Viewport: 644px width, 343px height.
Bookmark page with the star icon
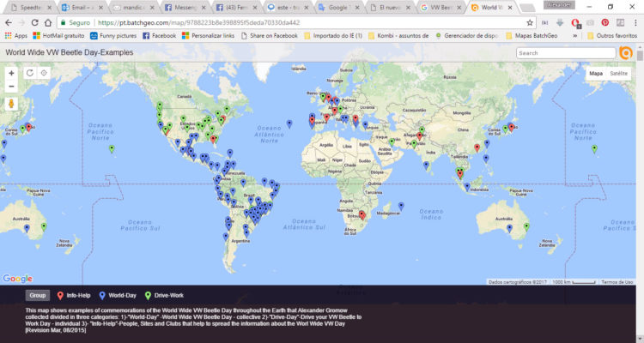point(530,22)
